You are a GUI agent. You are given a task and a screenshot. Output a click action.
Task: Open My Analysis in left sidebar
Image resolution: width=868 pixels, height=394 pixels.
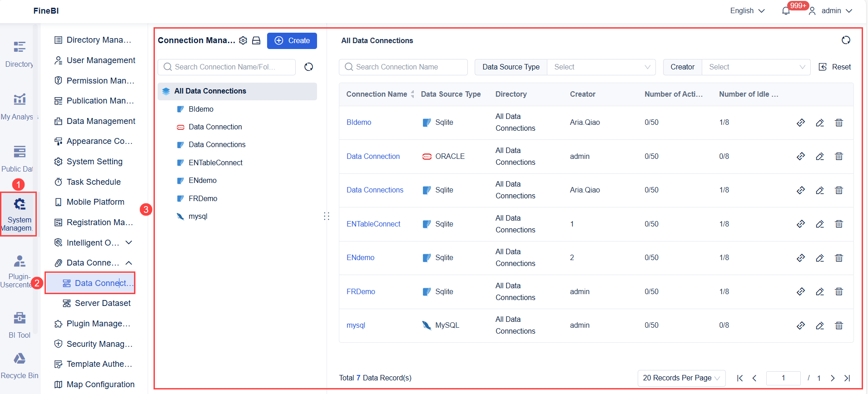tap(18, 107)
